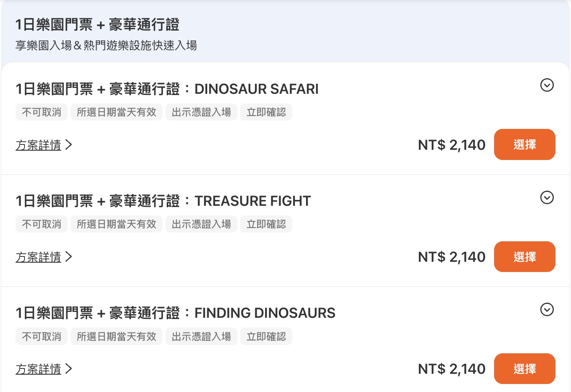Click the NT$ 2,140 price for DINOSAUR SAFARI

tap(451, 145)
